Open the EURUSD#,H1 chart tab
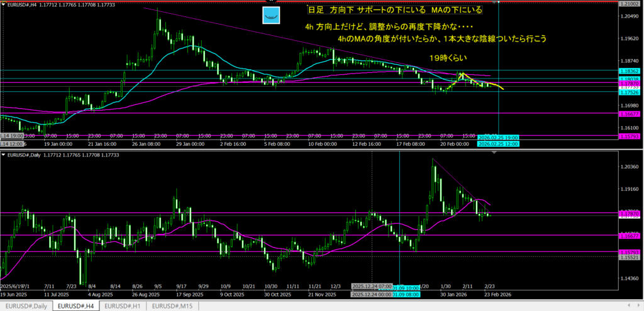This screenshot has height=311, width=644. point(123,306)
